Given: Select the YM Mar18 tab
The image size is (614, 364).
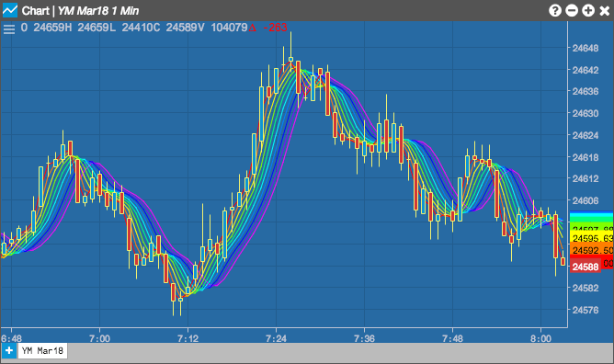Looking at the screenshot, I should [42, 351].
